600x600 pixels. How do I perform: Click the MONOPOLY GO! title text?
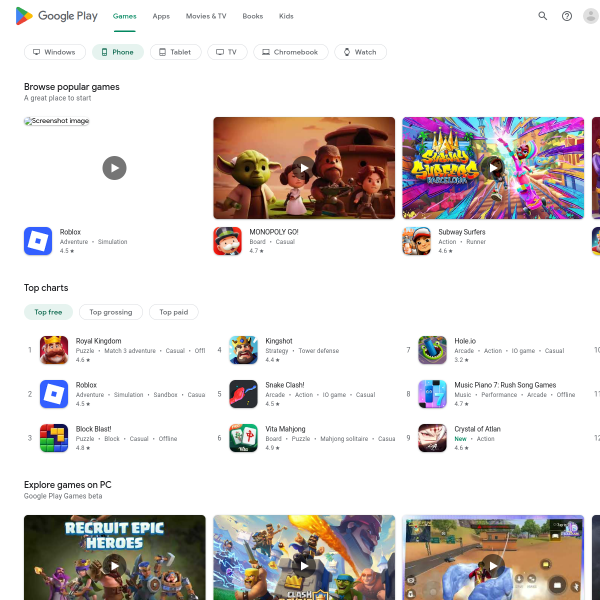coord(274,232)
